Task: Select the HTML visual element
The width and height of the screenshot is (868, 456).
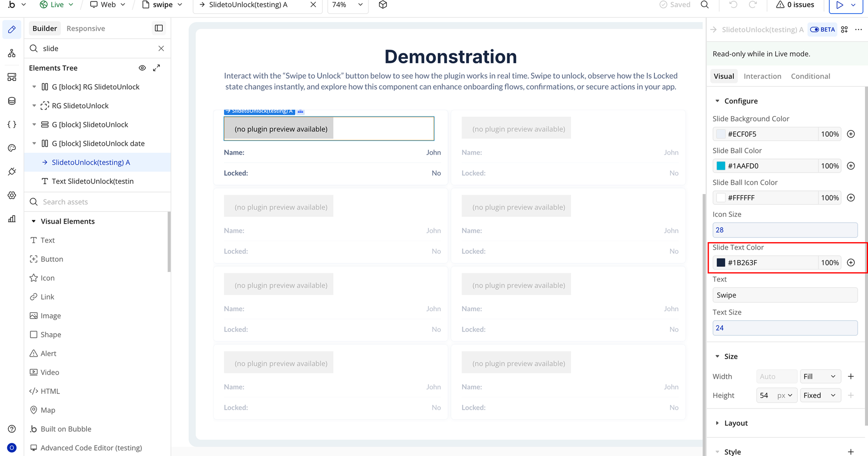Action: pos(50,391)
